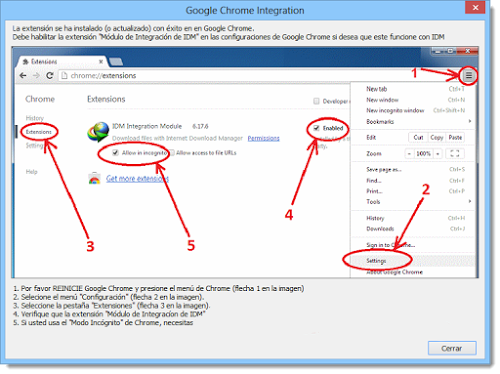Close the embedded Chrome window

tap(468, 51)
